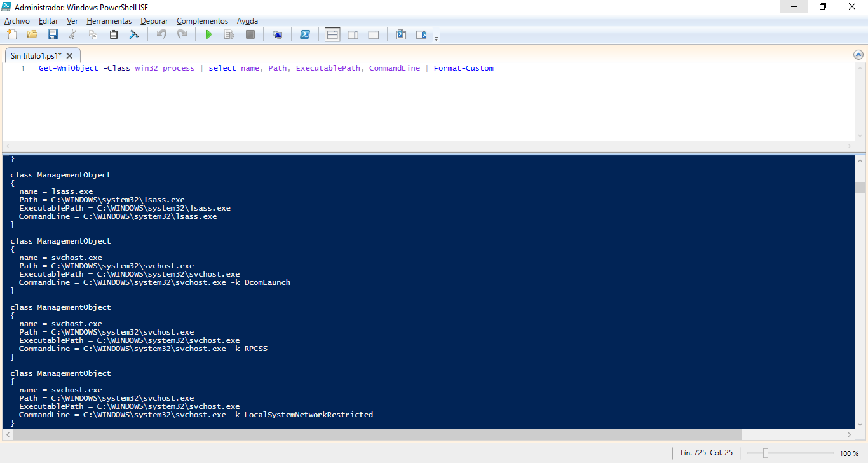The width and height of the screenshot is (868, 463).
Task: Launch PowerShell.exe from the toolbar icon
Action: pyautogui.click(x=305, y=34)
